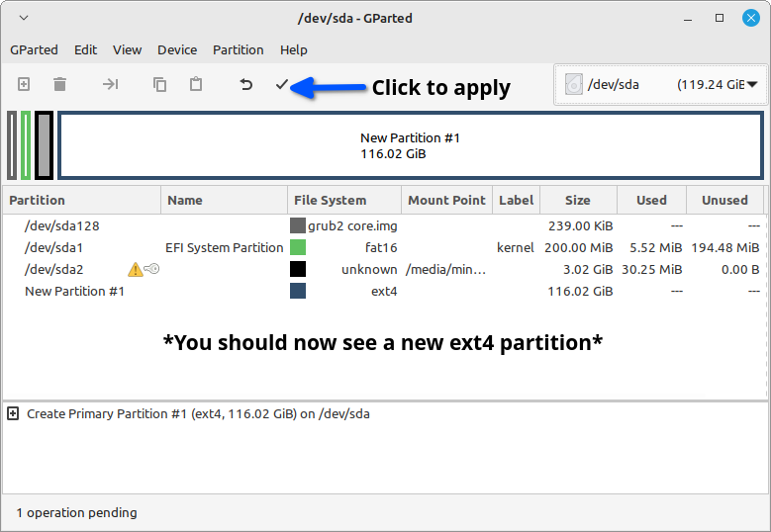Click the 239.00 KiB size cell
Image resolution: width=771 pixels, height=532 pixels.
pos(581,226)
